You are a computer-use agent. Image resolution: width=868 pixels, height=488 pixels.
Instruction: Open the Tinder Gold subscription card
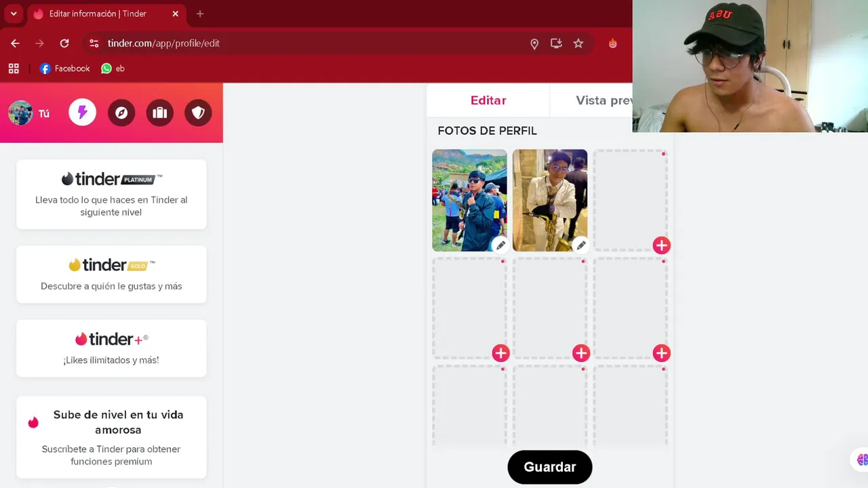pyautogui.click(x=111, y=274)
